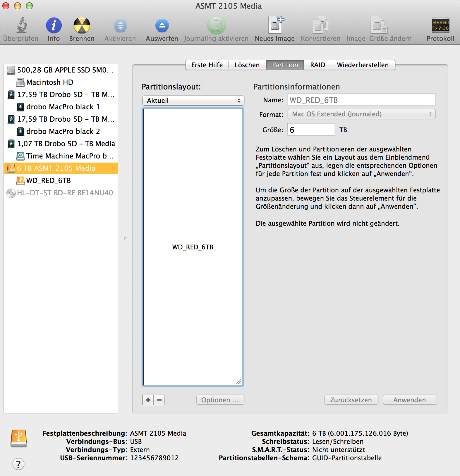Viewport: 460px width, 476px height.
Task: Click the orange USB drive icon at bottom
Action: point(19,438)
